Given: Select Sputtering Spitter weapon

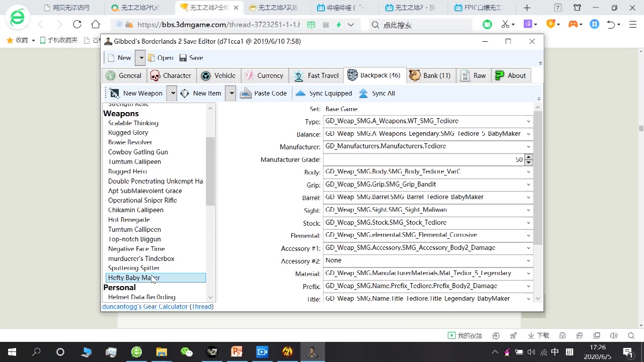Looking at the screenshot, I should click(x=134, y=268).
